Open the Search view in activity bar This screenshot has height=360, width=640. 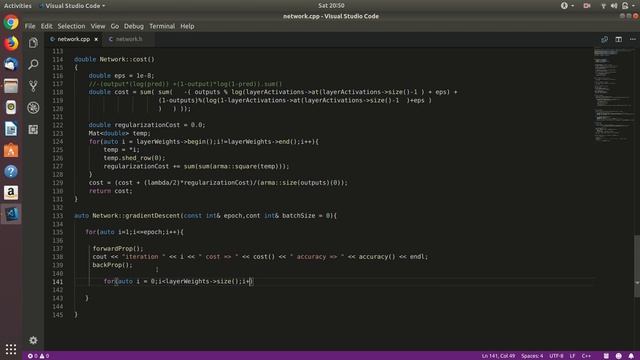click(x=33, y=64)
